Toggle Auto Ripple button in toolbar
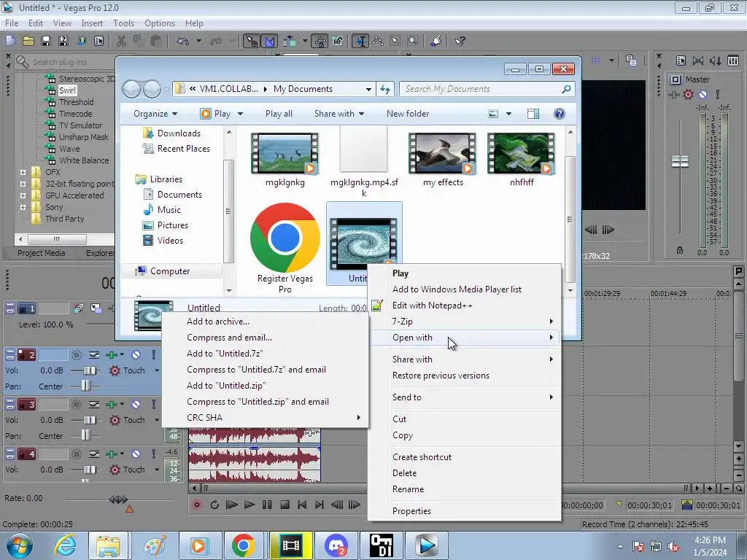 [x=290, y=41]
